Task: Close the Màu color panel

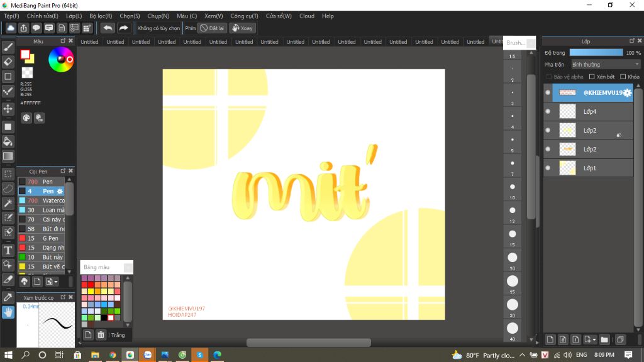Action: 70,41
